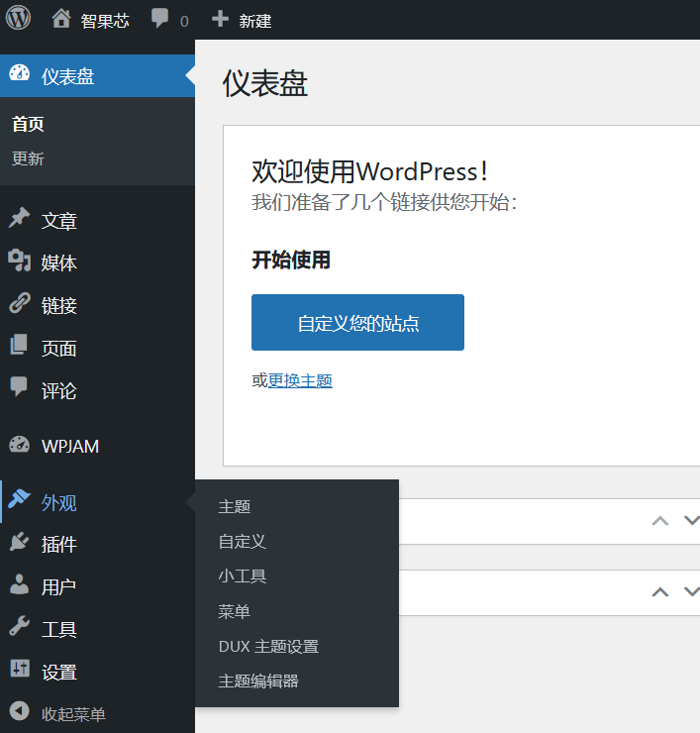The width and height of the screenshot is (700, 733).
Task: Move second dashboard widget down with arrow
Action: (692, 592)
